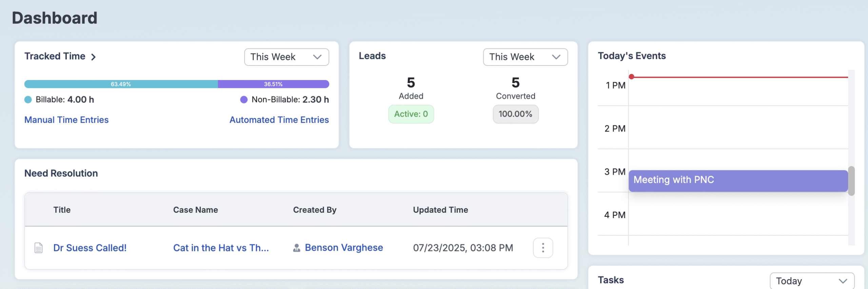The height and width of the screenshot is (289, 868).
Task: Open the Tasks Today dropdown
Action: pos(812,281)
